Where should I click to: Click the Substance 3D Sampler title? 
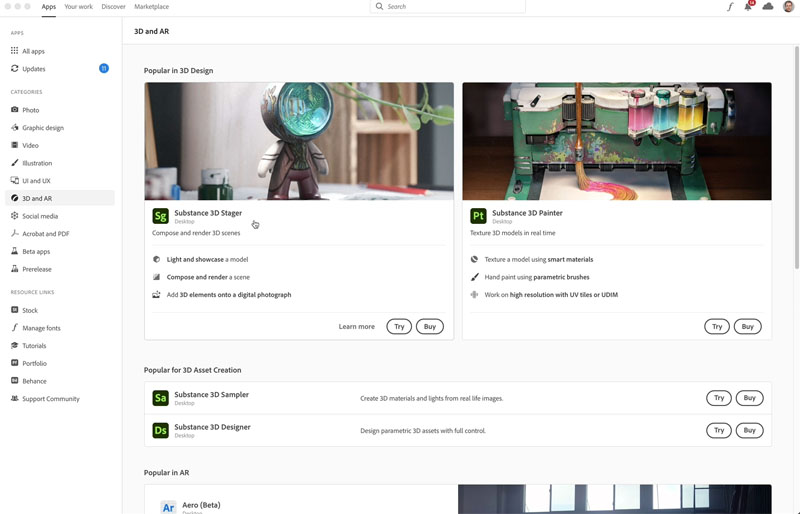[x=212, y=394]
